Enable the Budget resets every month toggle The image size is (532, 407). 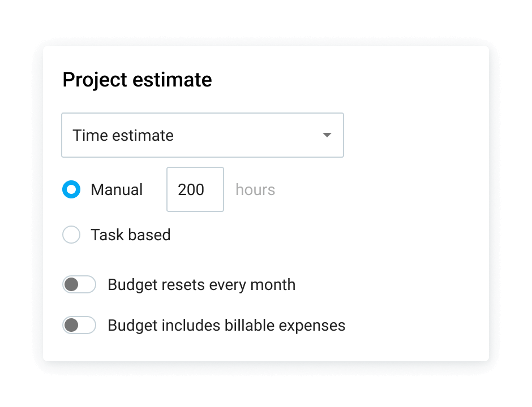point(79,284)
